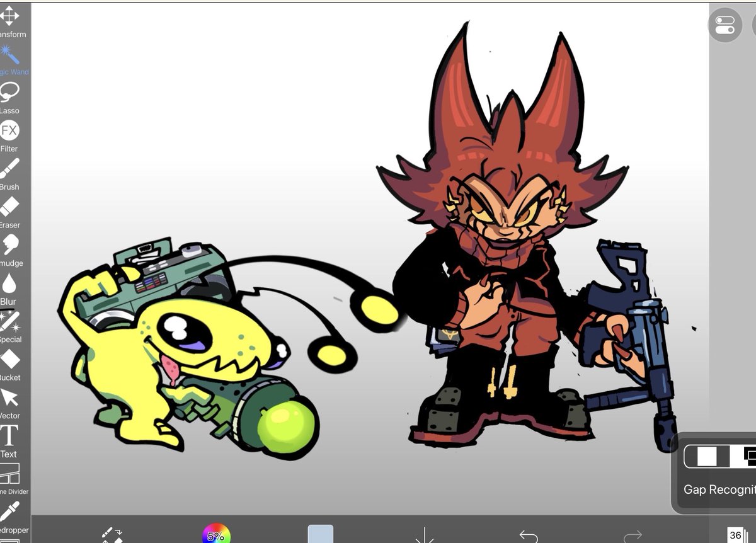
Task: Choose the white square reference option
Action: pyautogui.click(x=707, y=456)
